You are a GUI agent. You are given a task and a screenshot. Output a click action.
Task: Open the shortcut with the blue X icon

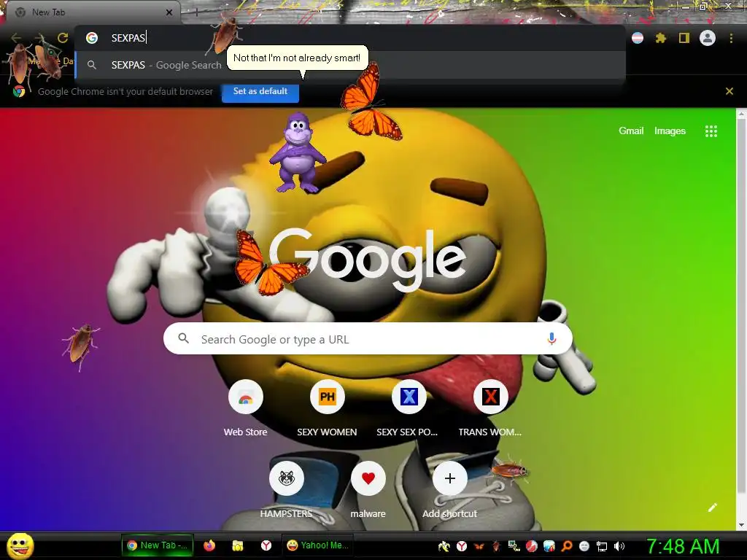point(409,408)
